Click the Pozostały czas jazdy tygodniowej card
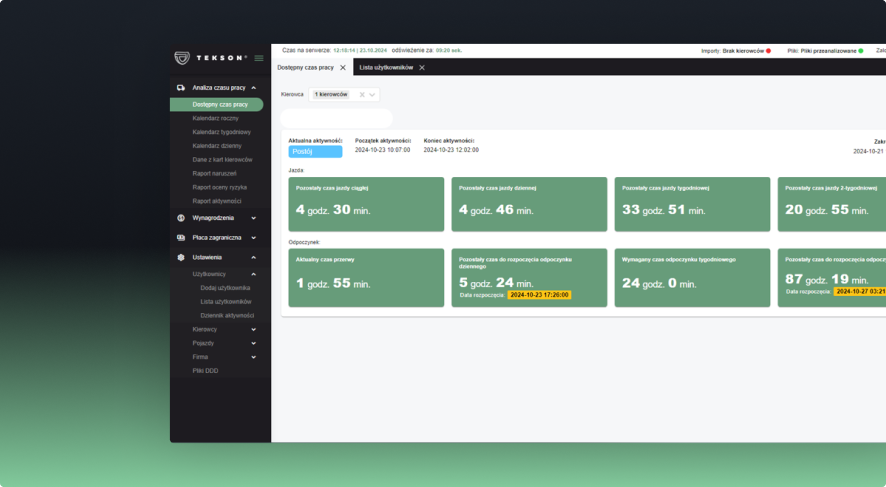The image size is (886, 487). pos(692,204)
